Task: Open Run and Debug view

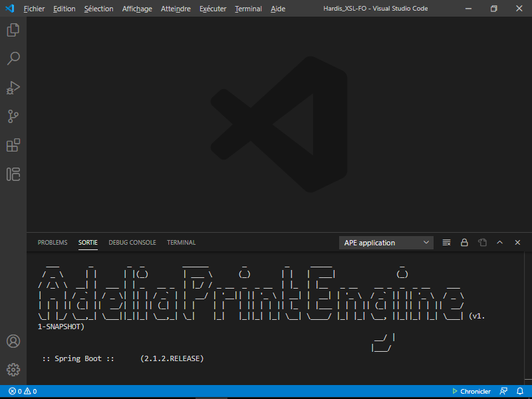Action: coord(13,88)
